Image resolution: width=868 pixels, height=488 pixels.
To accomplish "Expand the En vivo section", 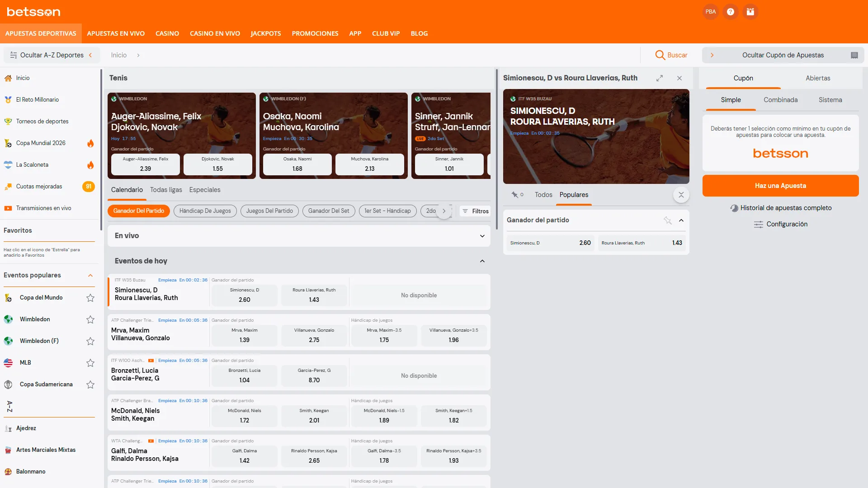I will (482, 236).
